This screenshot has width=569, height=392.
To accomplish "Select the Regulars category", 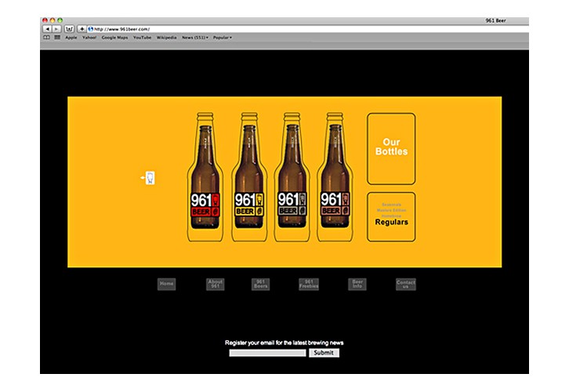I will coord(391,222).
